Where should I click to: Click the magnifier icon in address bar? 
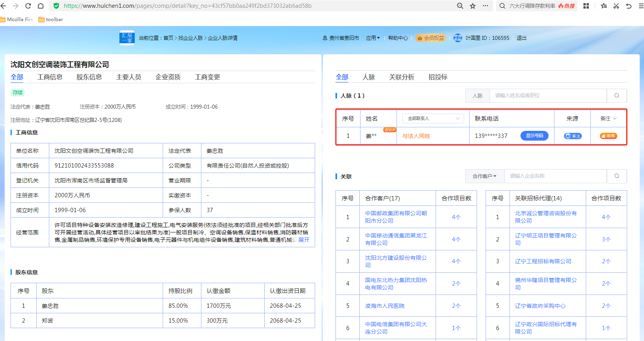coord(460,6)
